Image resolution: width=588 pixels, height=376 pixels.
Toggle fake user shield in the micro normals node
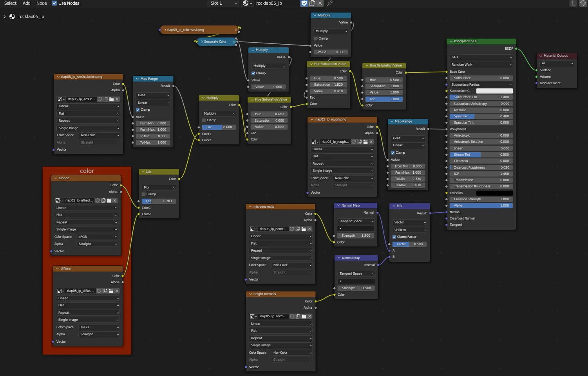(292, 229)
